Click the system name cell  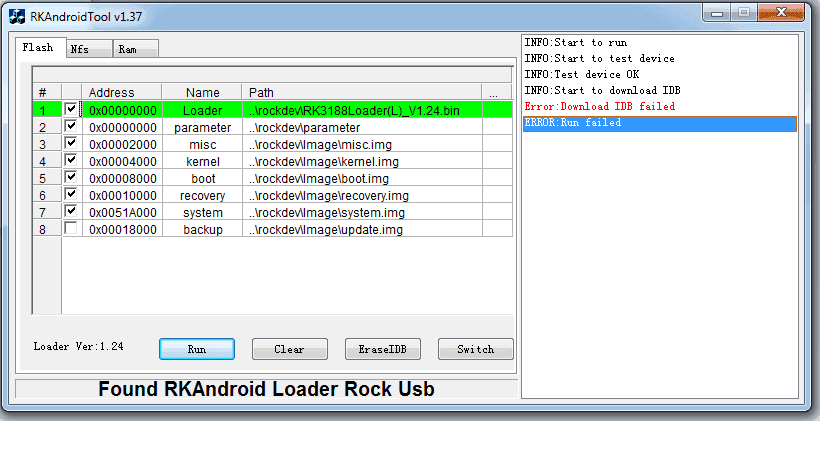(202, 212)
